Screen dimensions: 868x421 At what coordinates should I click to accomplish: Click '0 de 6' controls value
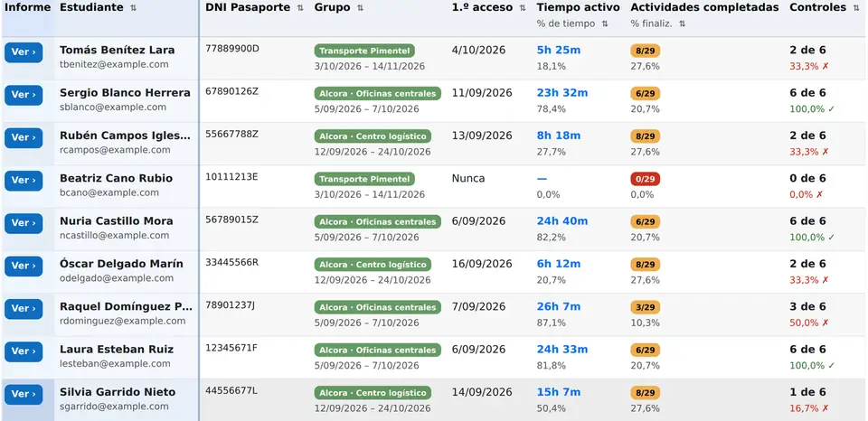coord(807,178)
